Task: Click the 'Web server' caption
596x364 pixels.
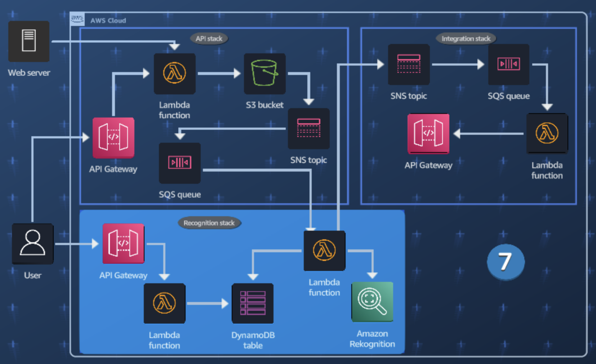Action: 29,73
